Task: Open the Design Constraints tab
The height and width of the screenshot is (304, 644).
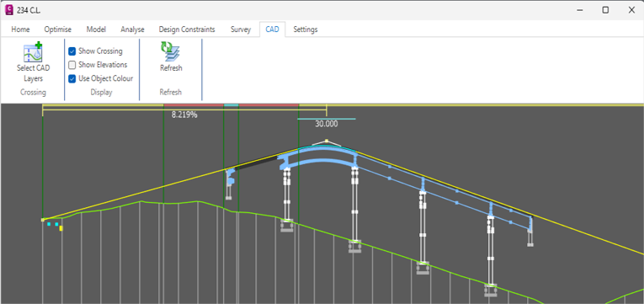Action: pyautogui.click(x=187, y=29)
